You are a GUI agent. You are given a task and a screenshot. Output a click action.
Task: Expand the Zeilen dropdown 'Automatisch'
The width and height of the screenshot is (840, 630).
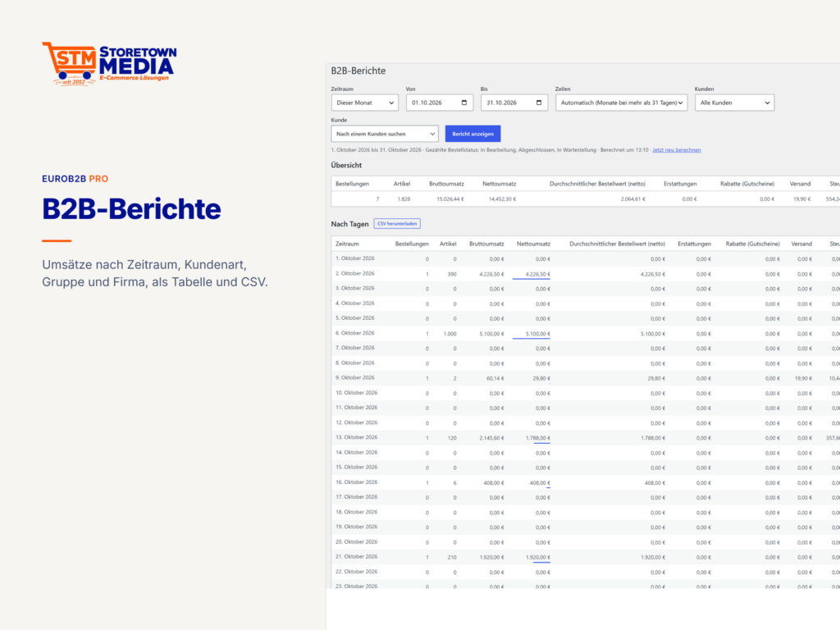point(622,103)
